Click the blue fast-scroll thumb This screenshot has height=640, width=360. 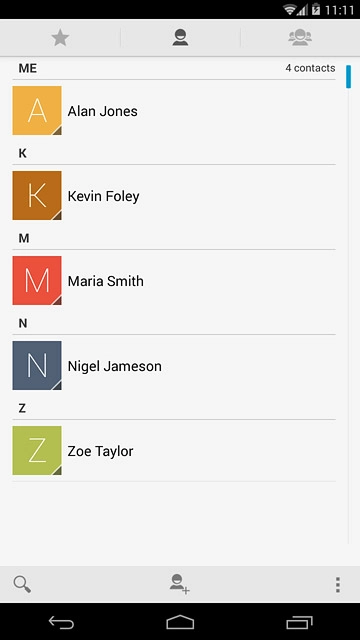pos(348,76)
